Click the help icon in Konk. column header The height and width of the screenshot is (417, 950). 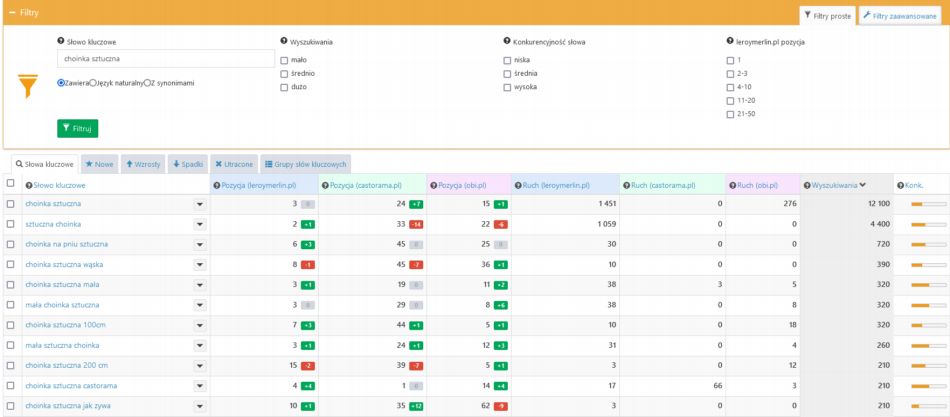[900, 185]
